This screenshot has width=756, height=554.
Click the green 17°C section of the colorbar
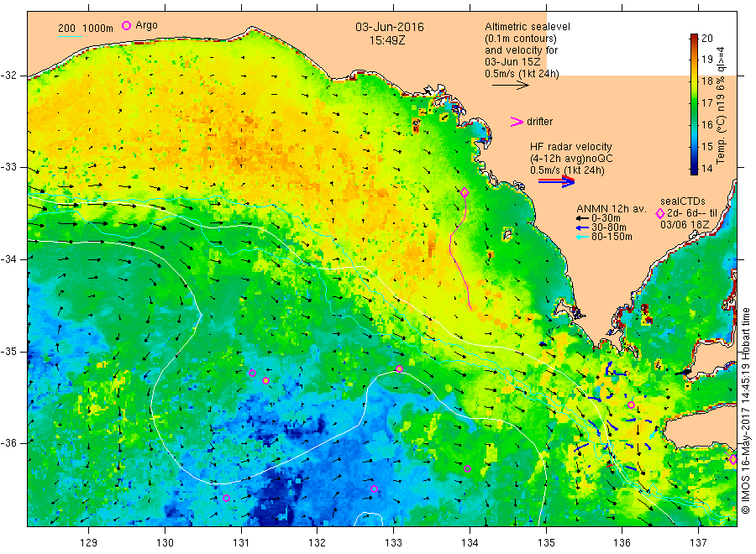coord(695,102)
